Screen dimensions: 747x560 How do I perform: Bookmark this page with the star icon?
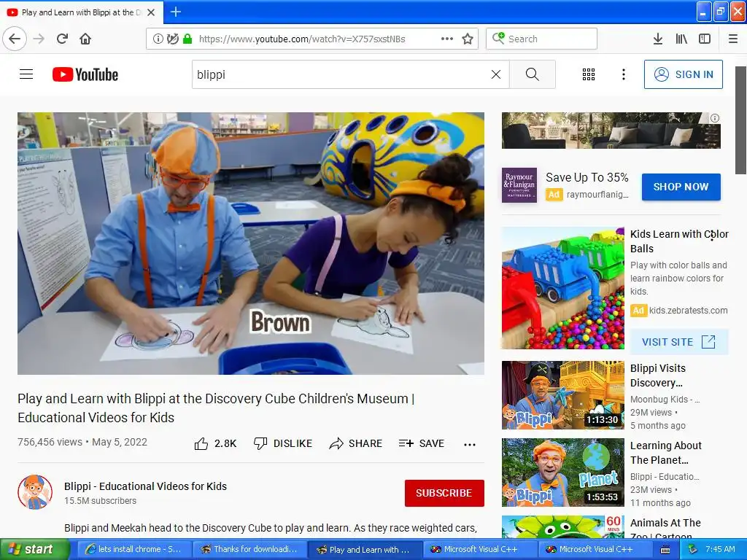468,39
